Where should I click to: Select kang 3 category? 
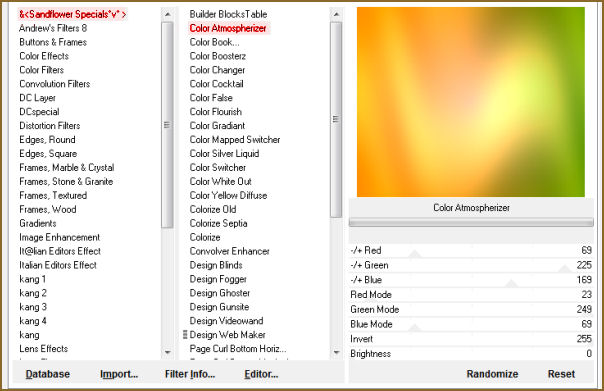[33, 307]
